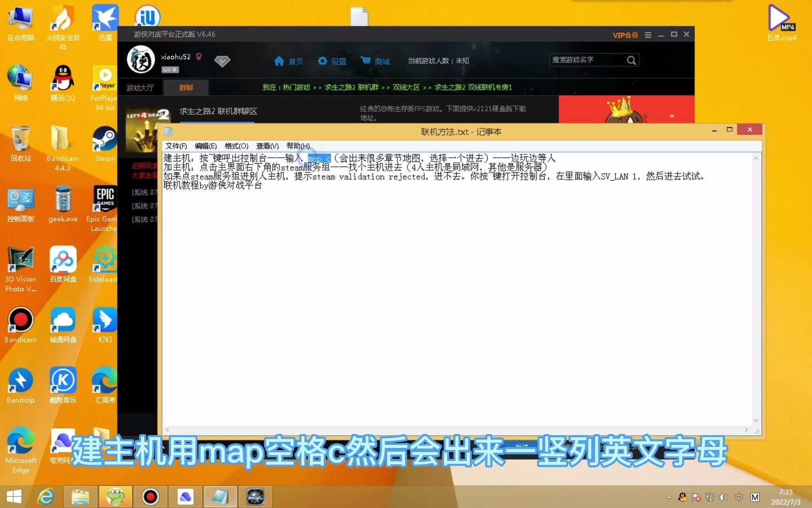Click the VIP会员 link

pyautogui.click(x=625, y=35)
